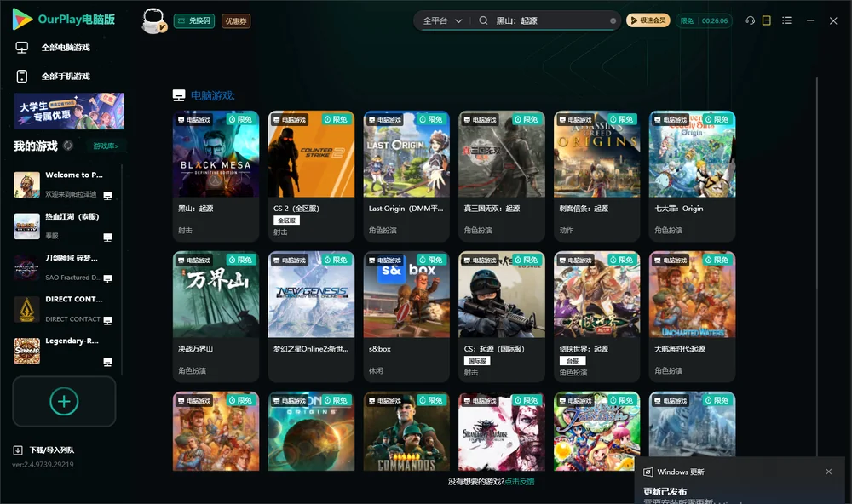Screen dimensions: 852x504
Task: Open 刀剑神域 碎梦 entry in my games
Action: pos(64,267)
